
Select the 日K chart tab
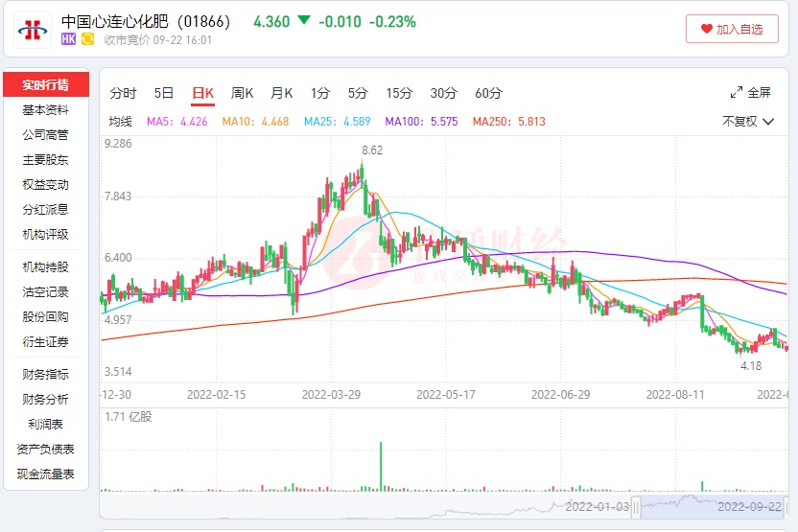click(202, 93)
